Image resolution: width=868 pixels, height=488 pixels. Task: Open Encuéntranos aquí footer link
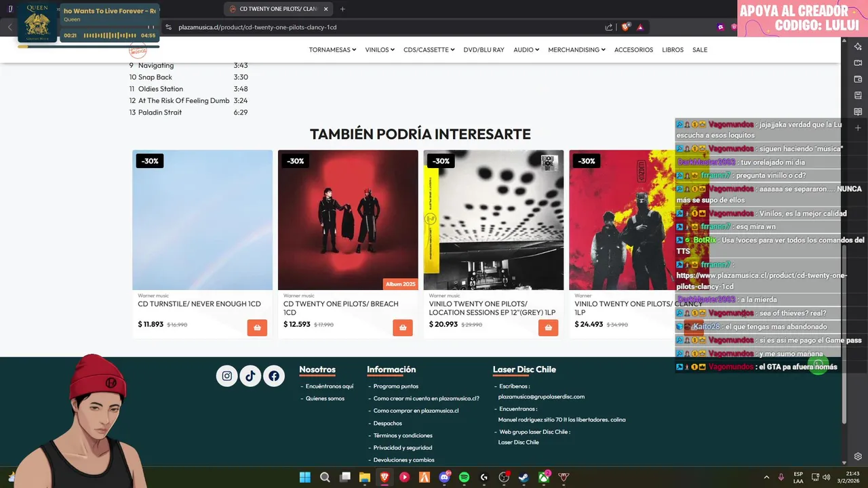pos(330,386)
